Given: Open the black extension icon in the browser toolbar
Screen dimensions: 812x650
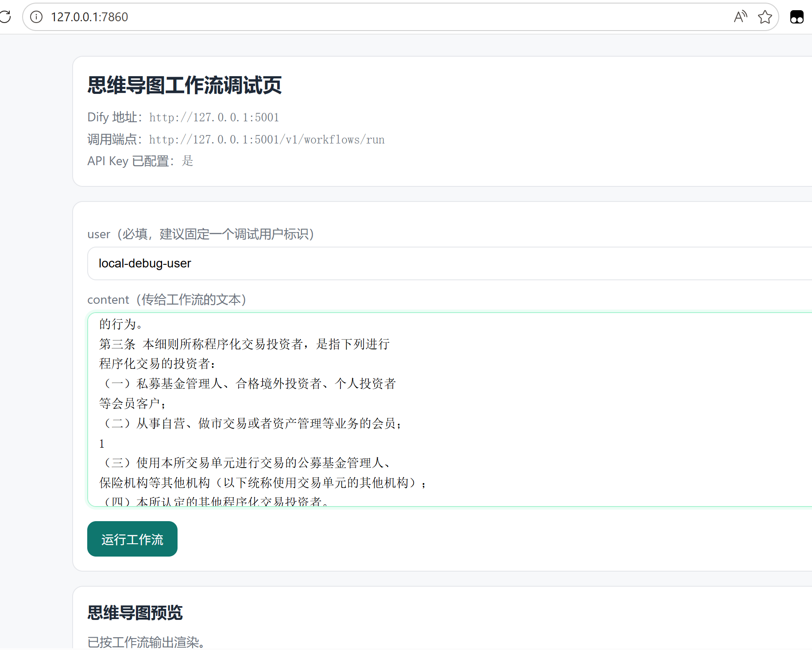Looking at the screenshot, I should pos(797,17).
